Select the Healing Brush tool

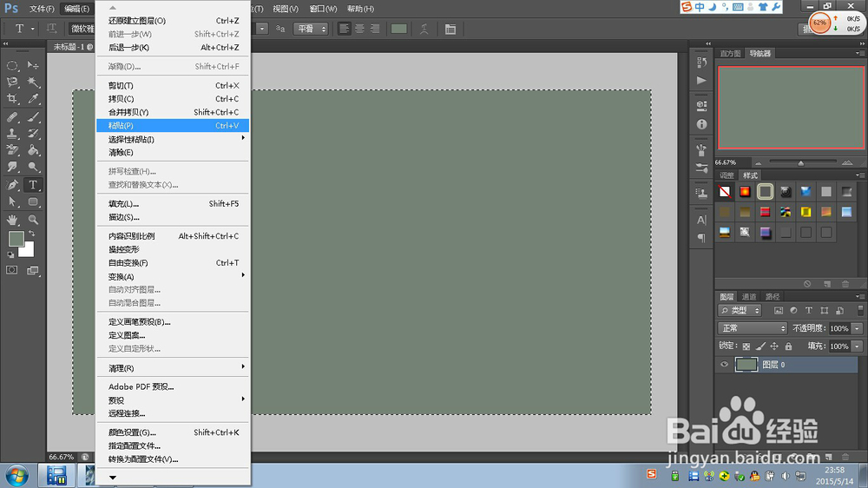tap(12, 117)
